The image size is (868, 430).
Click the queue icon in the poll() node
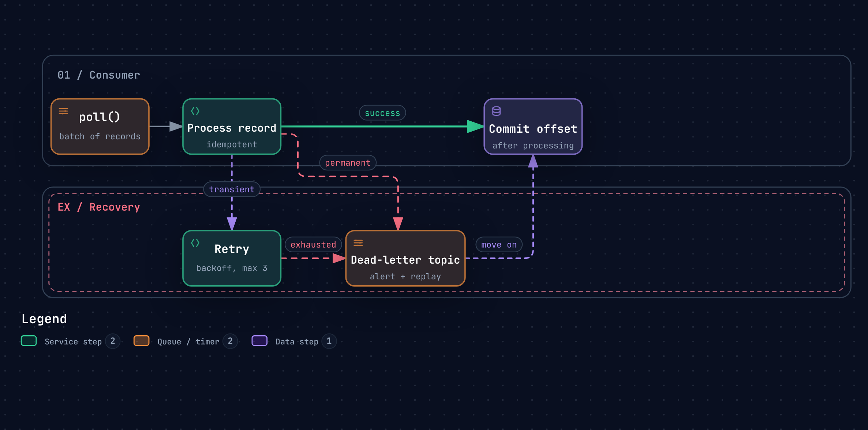point(63,111)
